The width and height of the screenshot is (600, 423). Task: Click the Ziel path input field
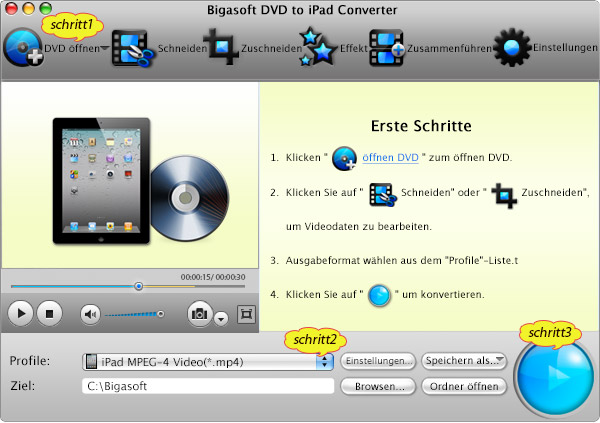(x=208, y=386)
